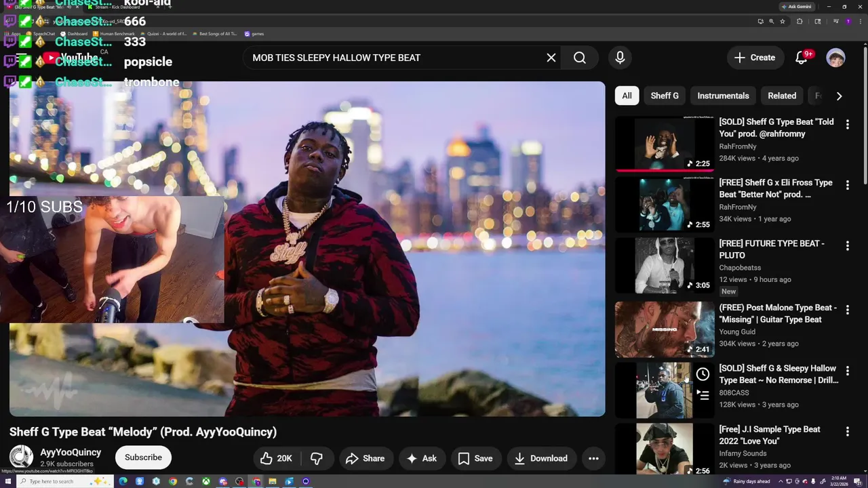The height and width of the screenshot is (488, 868).
Task: Open options menu for "Told You" video
Action: 847,124
